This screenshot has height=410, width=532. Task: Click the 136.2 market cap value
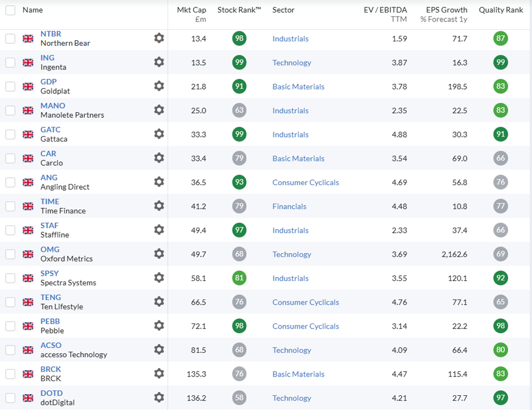[196, 398]
